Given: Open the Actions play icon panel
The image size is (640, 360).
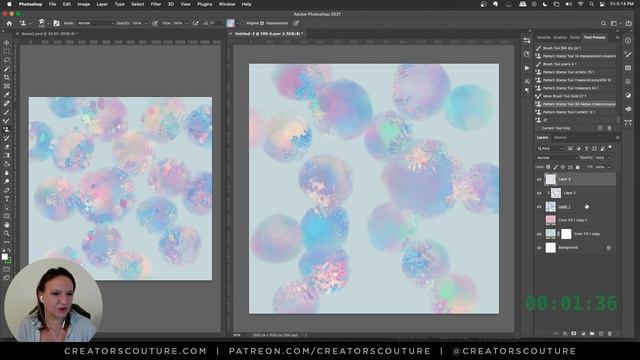Looking at the screenshot, I should click(527, 68).
